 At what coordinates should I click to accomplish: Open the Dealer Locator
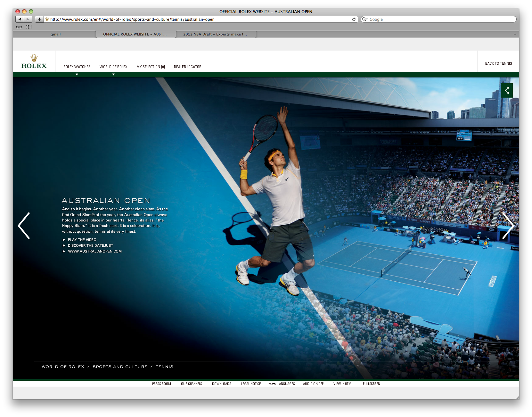[x=188, y=67]
